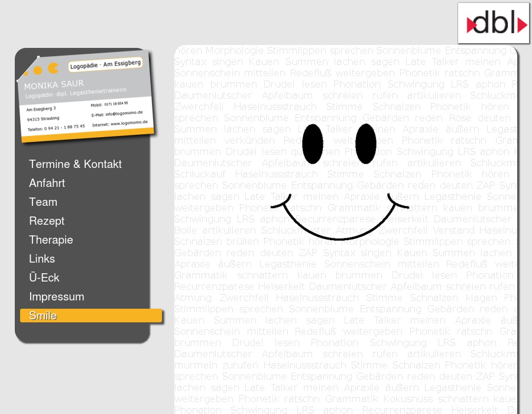
Task: Click the smiley face's right eye
Action: coord(365,144)
